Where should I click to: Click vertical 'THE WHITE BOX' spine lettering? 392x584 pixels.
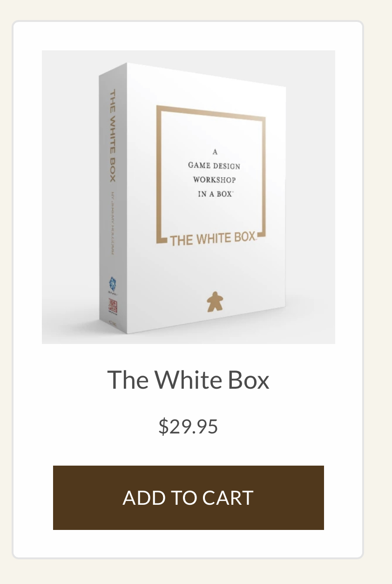coord(112,136)
